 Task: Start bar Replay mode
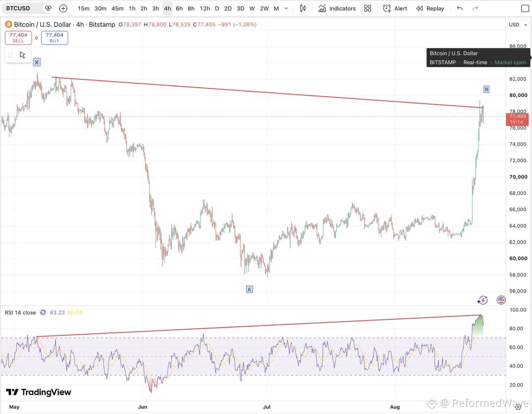[430, 8]
